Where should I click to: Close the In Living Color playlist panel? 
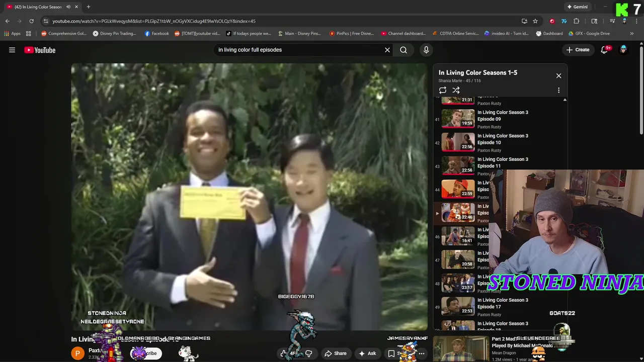click(558, 75)
